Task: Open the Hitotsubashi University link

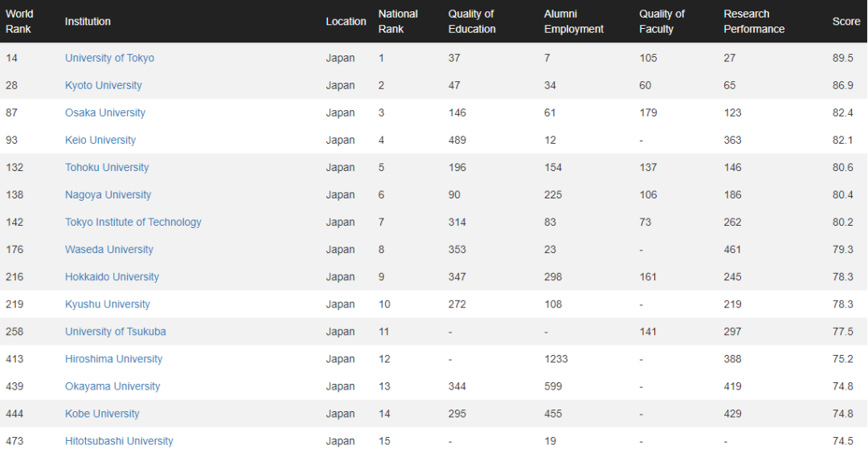Action: coord(119,440)
